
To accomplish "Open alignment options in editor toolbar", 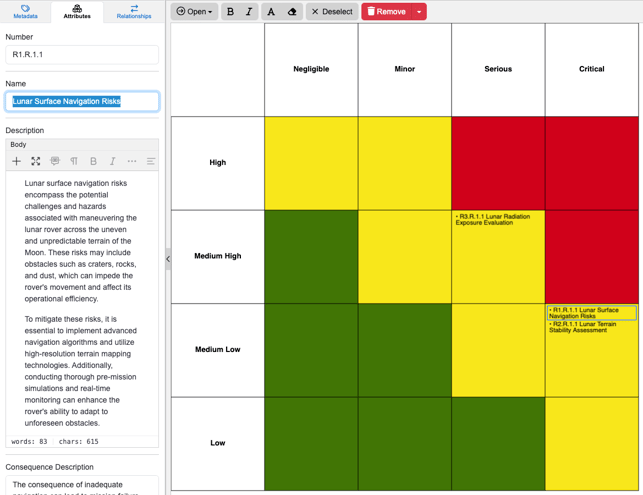I will click(150, 161).
